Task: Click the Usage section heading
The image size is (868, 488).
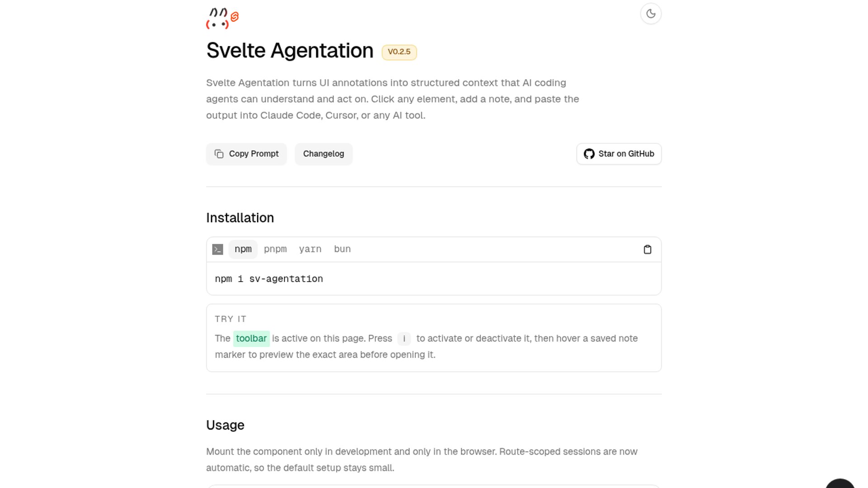Action: [225, 425]
